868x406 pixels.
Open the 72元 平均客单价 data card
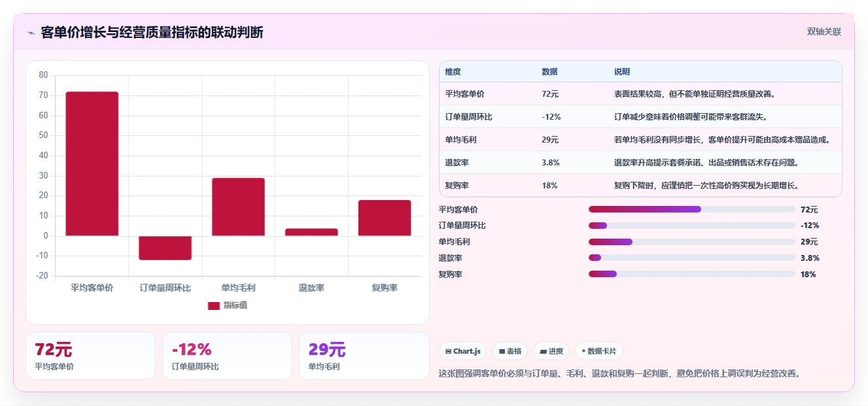pyautogui.click(x=90, y=356)
